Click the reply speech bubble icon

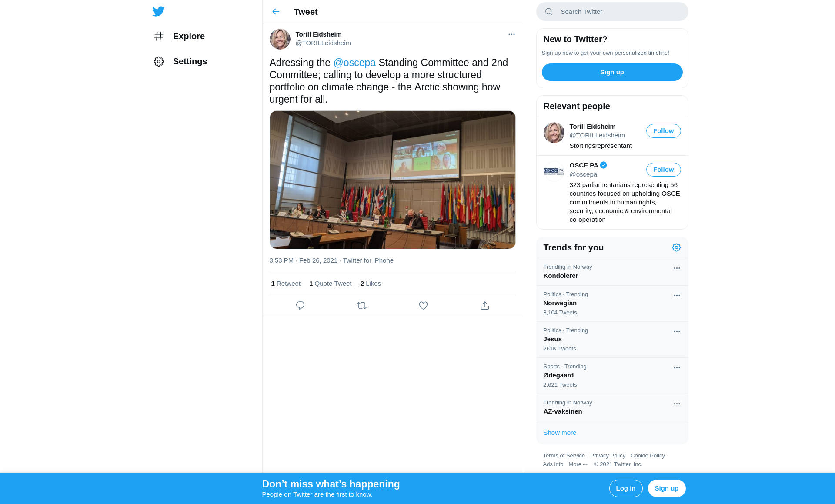[x=300, y=306]
